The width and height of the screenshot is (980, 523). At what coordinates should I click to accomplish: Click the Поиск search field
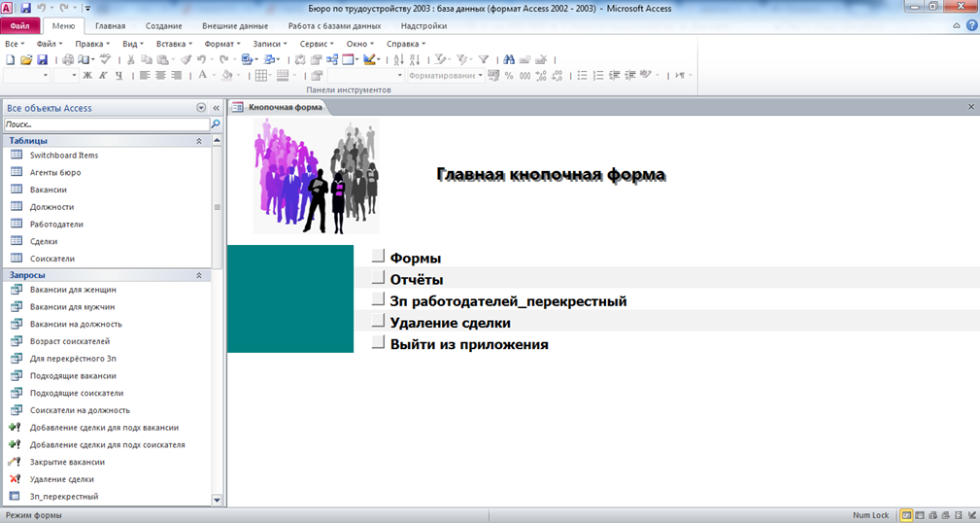point(107,123)
